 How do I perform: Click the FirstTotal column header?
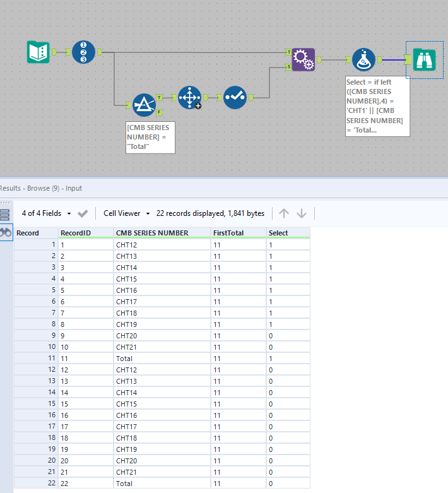(239, 233)
